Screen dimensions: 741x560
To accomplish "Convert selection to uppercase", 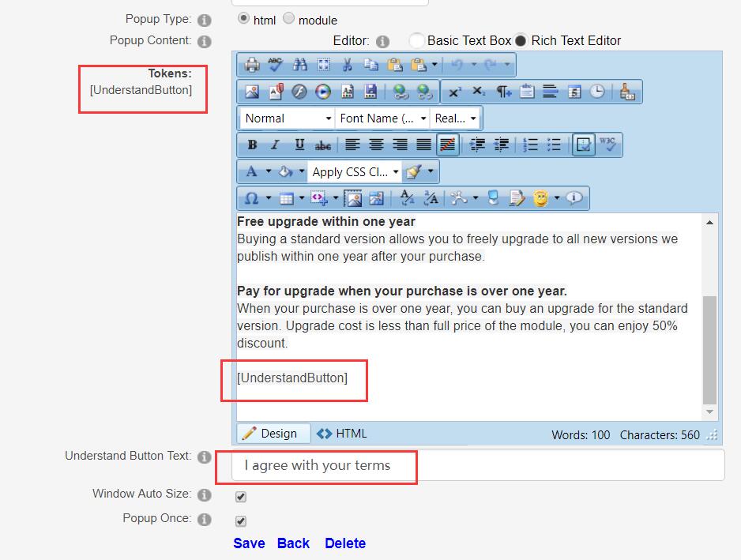I will coord(431,198).
